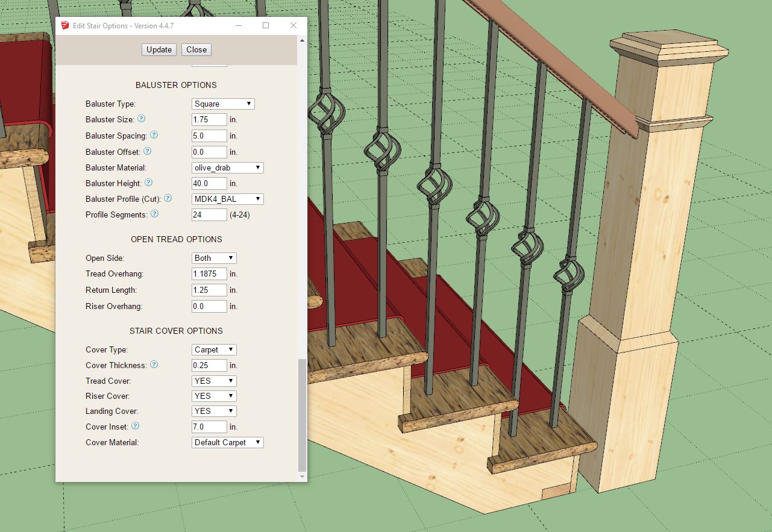Click help icon for Baluster Profile (Cut)

coord(168,198)
